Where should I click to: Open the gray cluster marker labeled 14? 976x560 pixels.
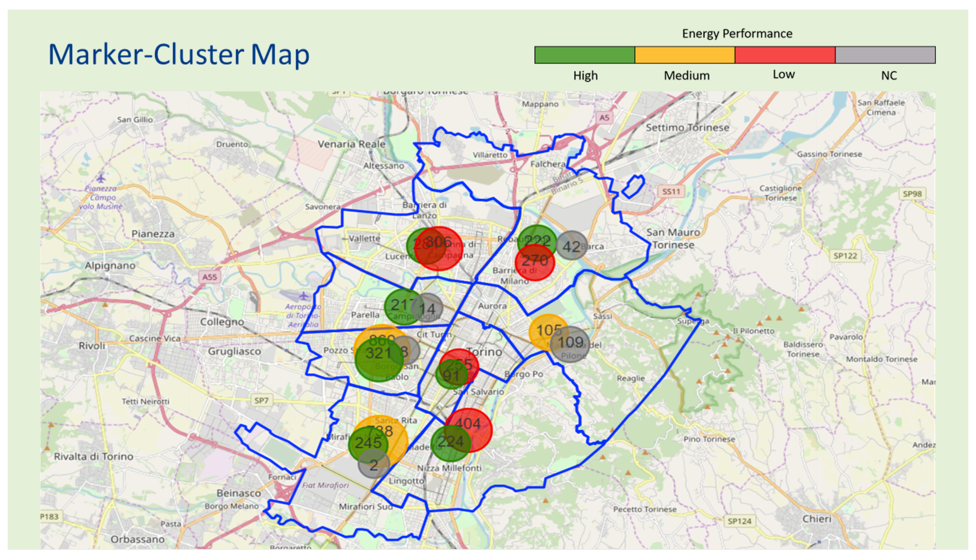point(428,308)
